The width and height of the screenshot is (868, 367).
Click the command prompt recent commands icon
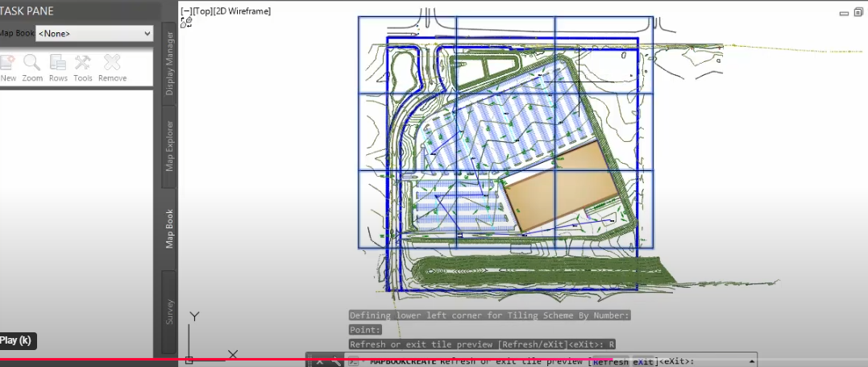355,361
